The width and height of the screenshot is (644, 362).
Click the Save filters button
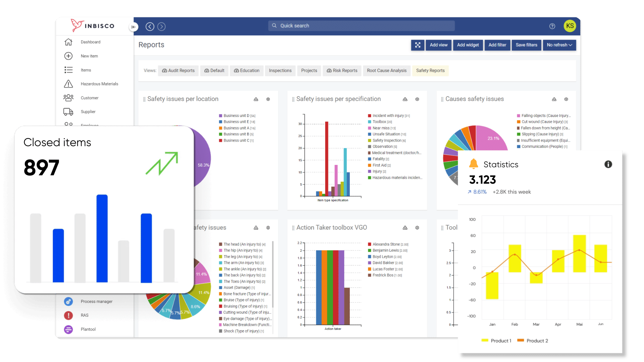[526, 45]
